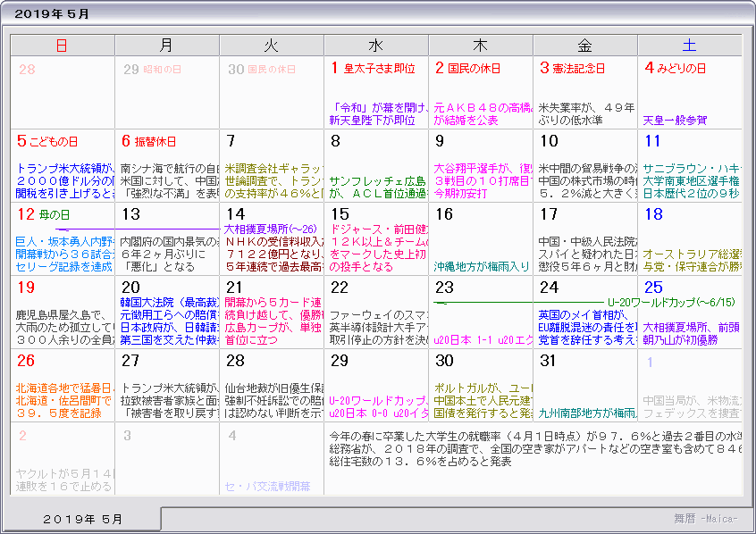Click the 舞暦 -Maica- label
The width and height of the screenshot is (756, 534).
(706, 518)
